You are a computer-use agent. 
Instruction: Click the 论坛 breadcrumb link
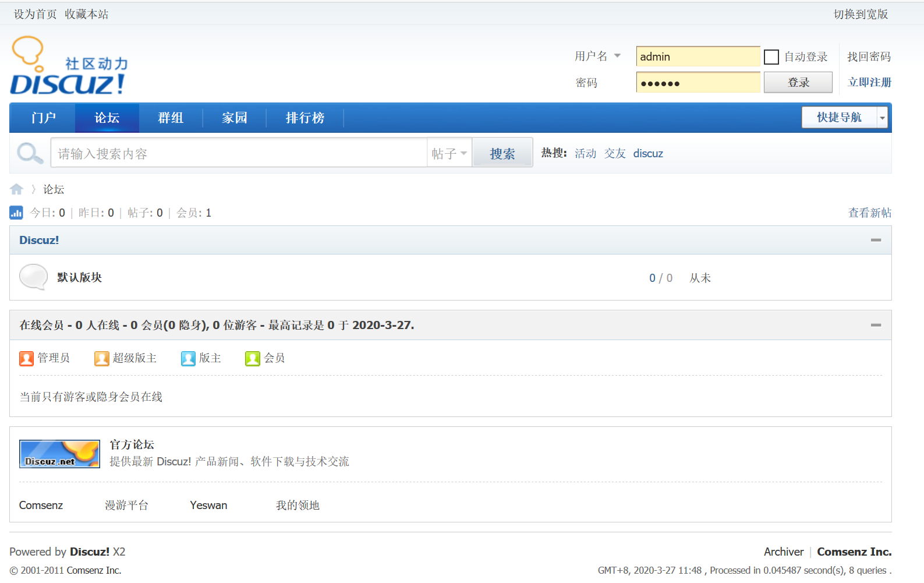(54, 189)
